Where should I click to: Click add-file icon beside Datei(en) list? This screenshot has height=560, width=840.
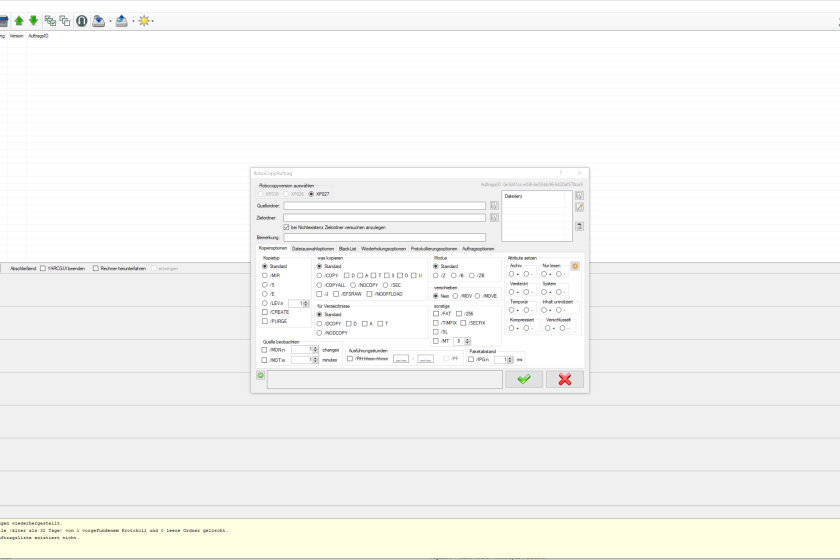[579, 196]
